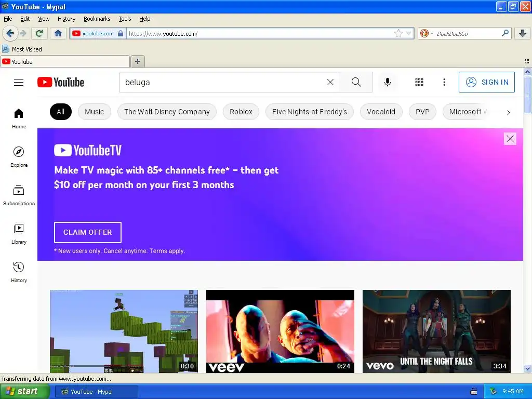Click the list all tabs icon

pyautogui.click(x=527, y=61)
